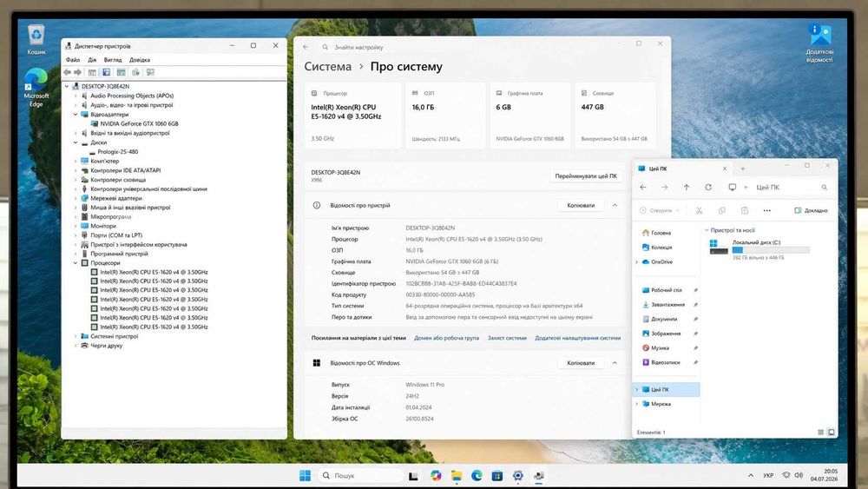Viewport: 868px width, 489px height.
Task: Launch Copilot from the taskbar
Action: point(436,476)
